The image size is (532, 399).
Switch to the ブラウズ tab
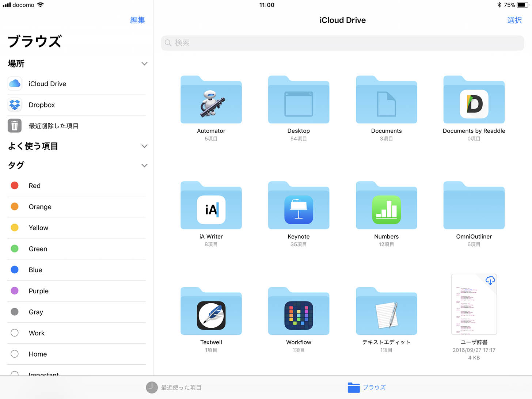[x=366, y=387]
